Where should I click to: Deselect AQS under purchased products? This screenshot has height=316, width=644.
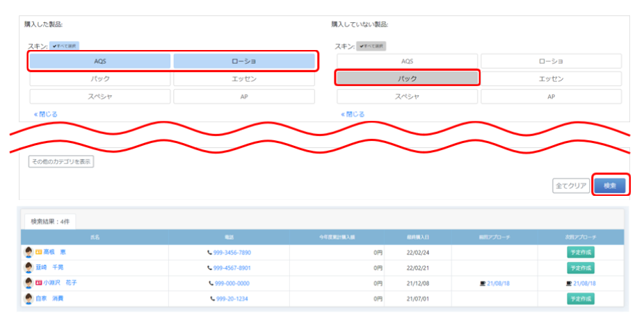[x=100, y=61]
